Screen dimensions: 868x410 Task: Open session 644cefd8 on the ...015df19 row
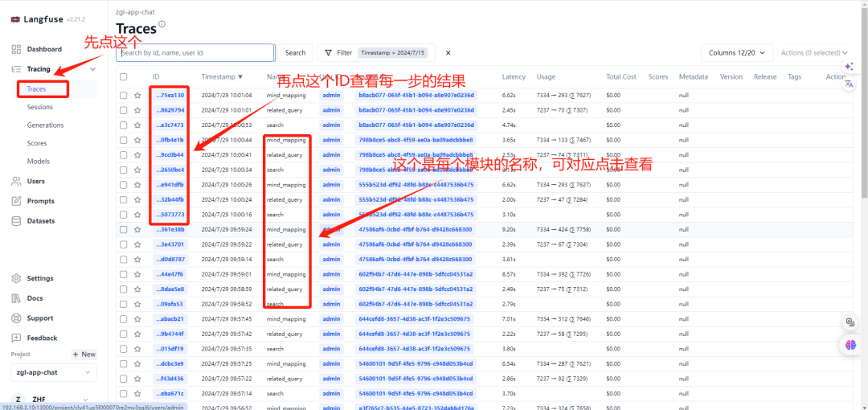tap(415, 349)
